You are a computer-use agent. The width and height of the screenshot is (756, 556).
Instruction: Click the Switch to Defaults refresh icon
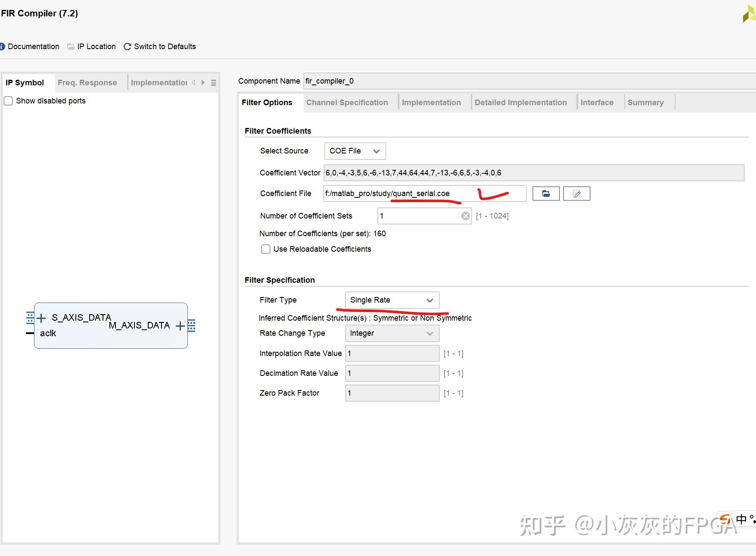pos(128,46)
